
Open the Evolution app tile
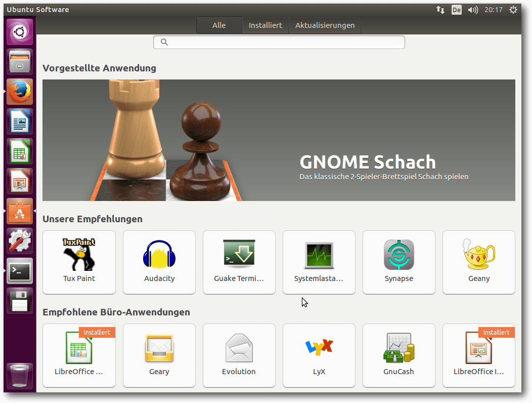tap(239, 355)
